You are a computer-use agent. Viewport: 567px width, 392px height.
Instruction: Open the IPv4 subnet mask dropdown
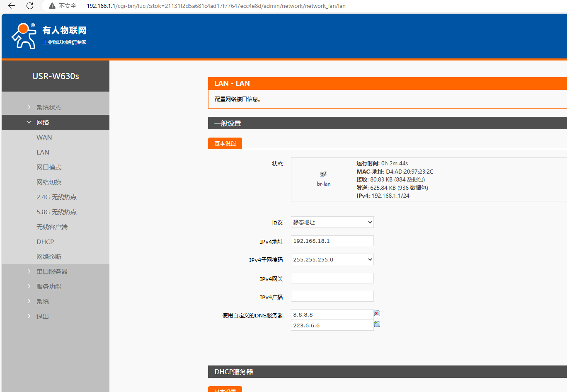click(x=332, y=259)
